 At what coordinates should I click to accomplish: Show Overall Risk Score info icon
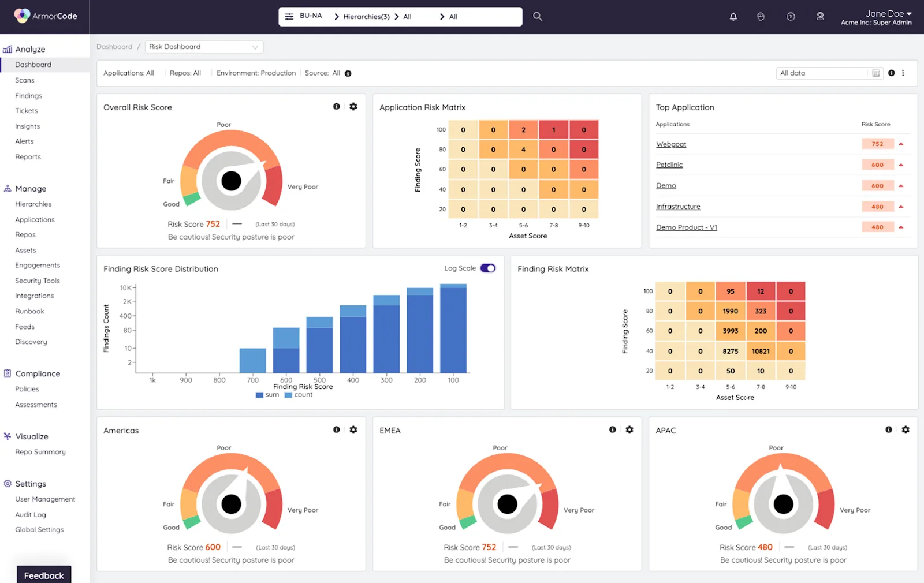click(337, 107)
